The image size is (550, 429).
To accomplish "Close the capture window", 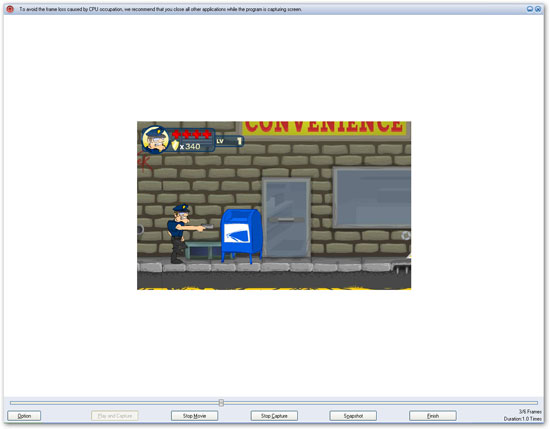I will [538, 9].
